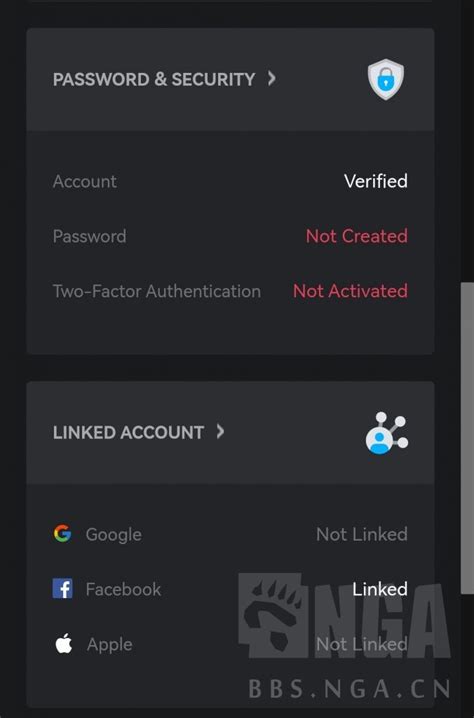Screen dimensions: 474x718
Task: Select the Account row label
Action: click(x=85, y=181)
